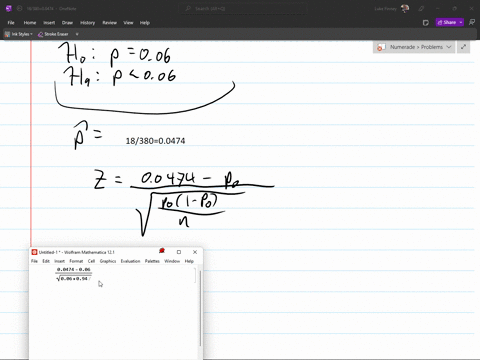Open the Mathematica Palettes menu
This screenshot has width=480, height=360.
pos(152,261)
